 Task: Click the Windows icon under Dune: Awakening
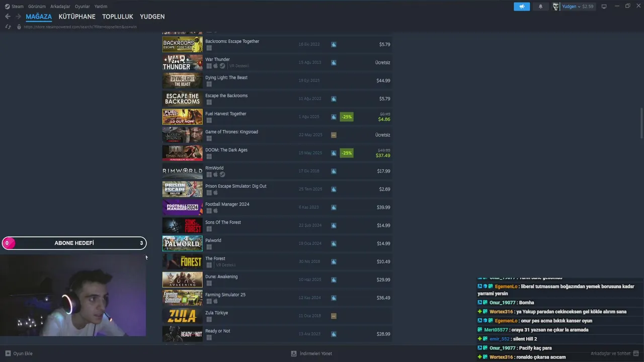(209, 283)
